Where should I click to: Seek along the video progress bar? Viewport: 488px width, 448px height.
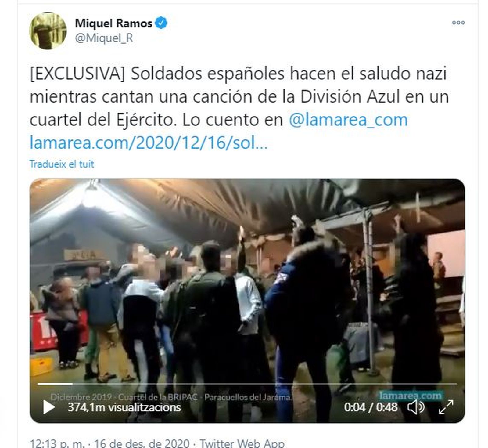[247, 384]
